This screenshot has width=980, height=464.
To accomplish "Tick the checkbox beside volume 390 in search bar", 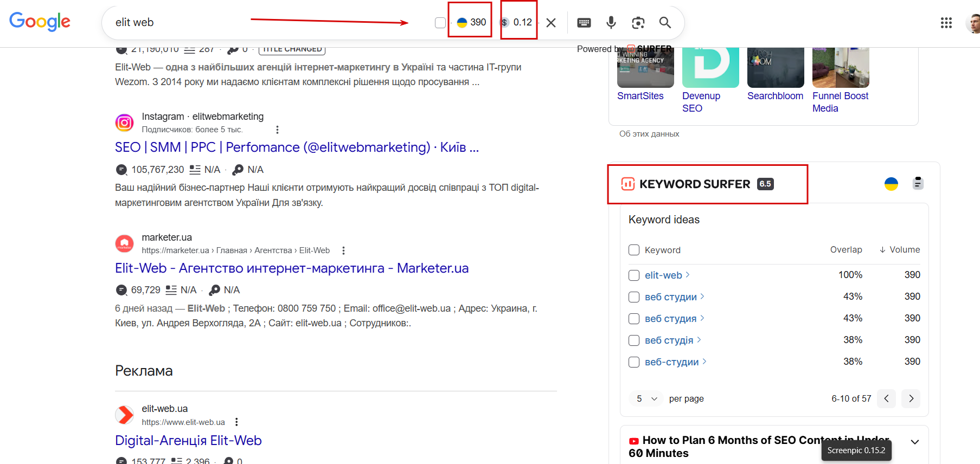I will click(x=440, y=23).
